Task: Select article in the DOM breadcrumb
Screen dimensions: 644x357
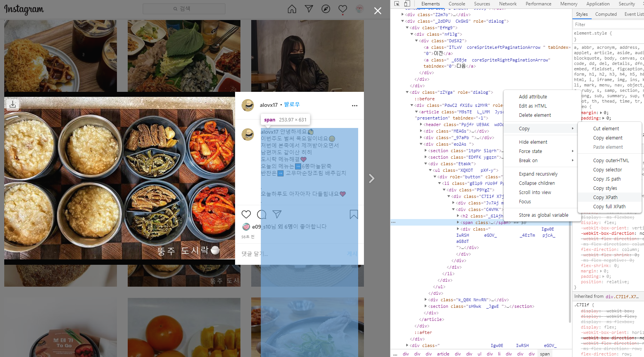Action: tap(443, 354)
